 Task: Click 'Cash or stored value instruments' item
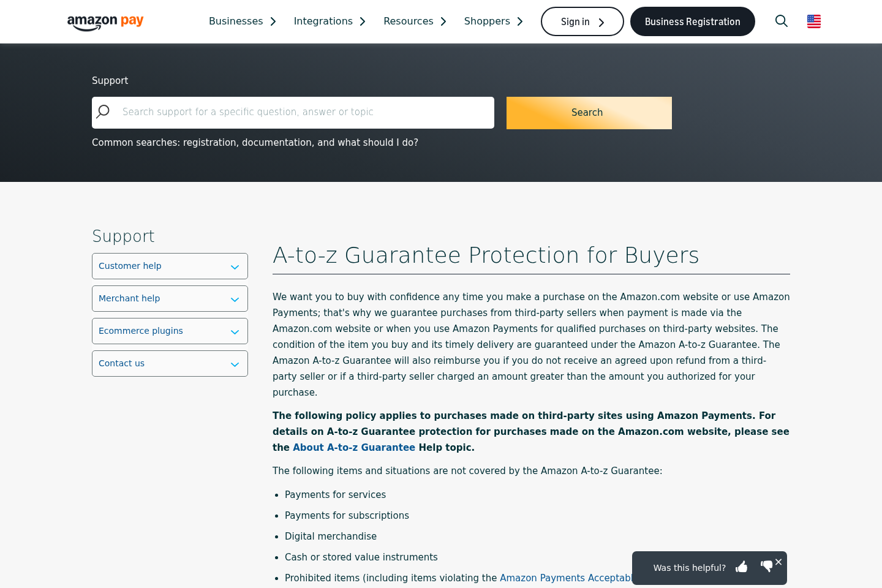tap(361, 557)
